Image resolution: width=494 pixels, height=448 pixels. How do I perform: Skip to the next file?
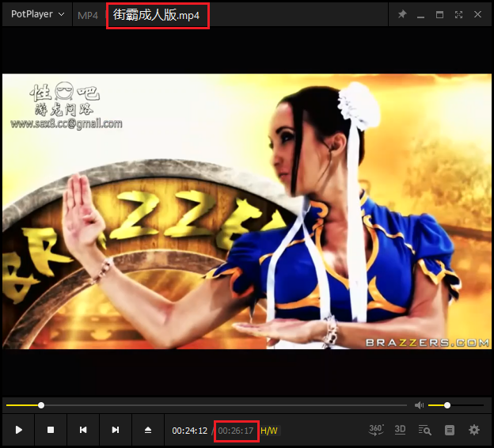(x=116, y=430)
